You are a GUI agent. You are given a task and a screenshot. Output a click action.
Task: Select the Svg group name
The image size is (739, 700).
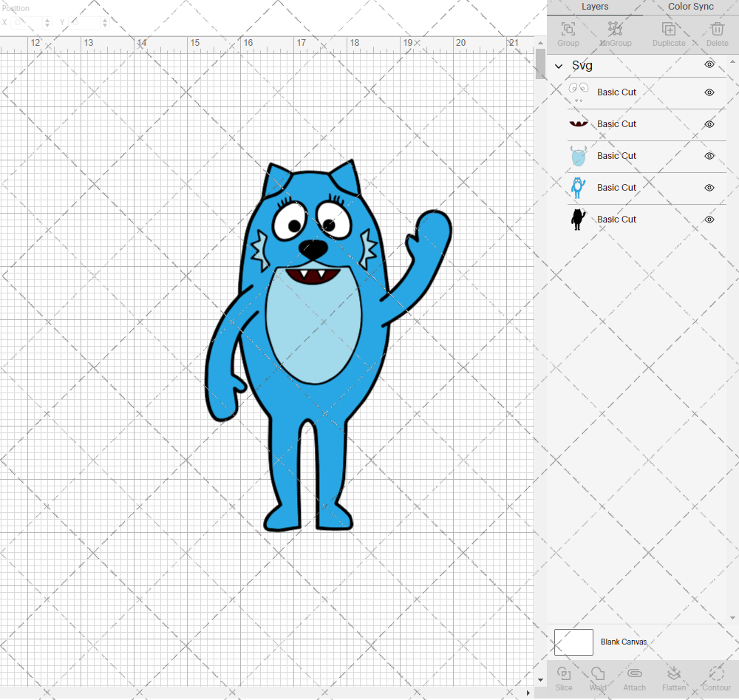pyautogui.click(x=582, y=66)
